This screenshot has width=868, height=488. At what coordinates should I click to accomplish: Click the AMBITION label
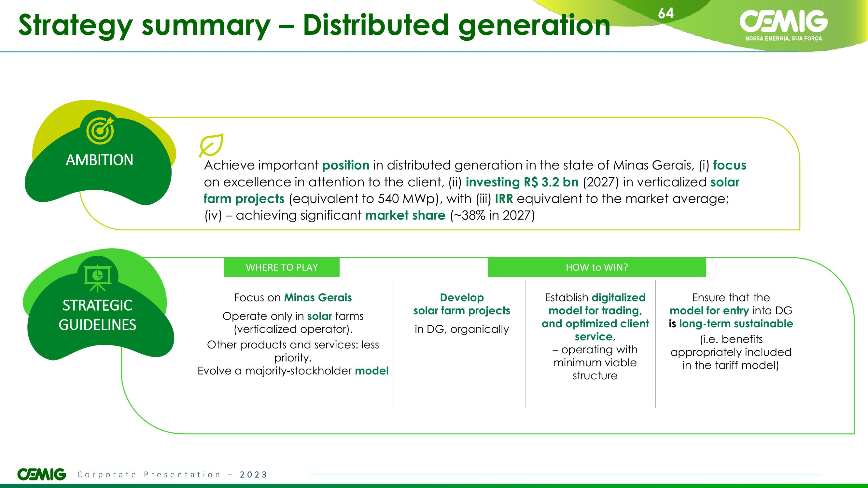click(99, 160)
